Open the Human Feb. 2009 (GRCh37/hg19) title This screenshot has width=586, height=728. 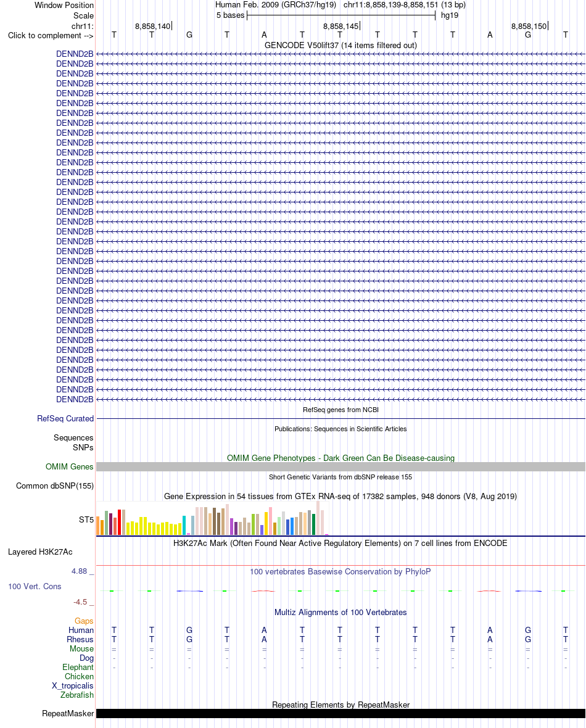click(275, 5)
